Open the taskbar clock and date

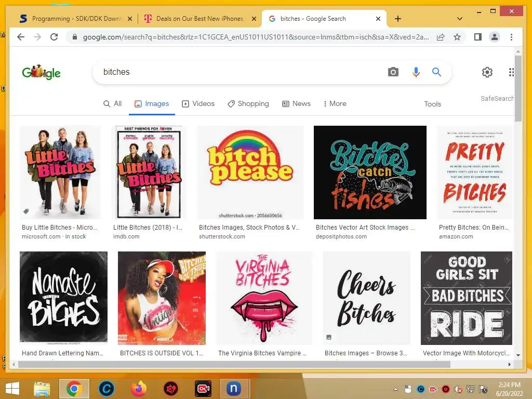point(509,389)
